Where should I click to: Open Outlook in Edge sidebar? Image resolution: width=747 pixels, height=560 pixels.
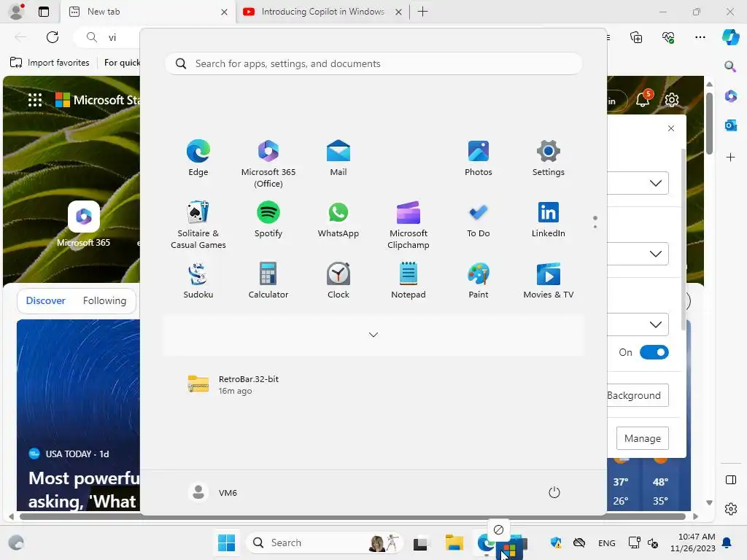[x=730, y=125]
